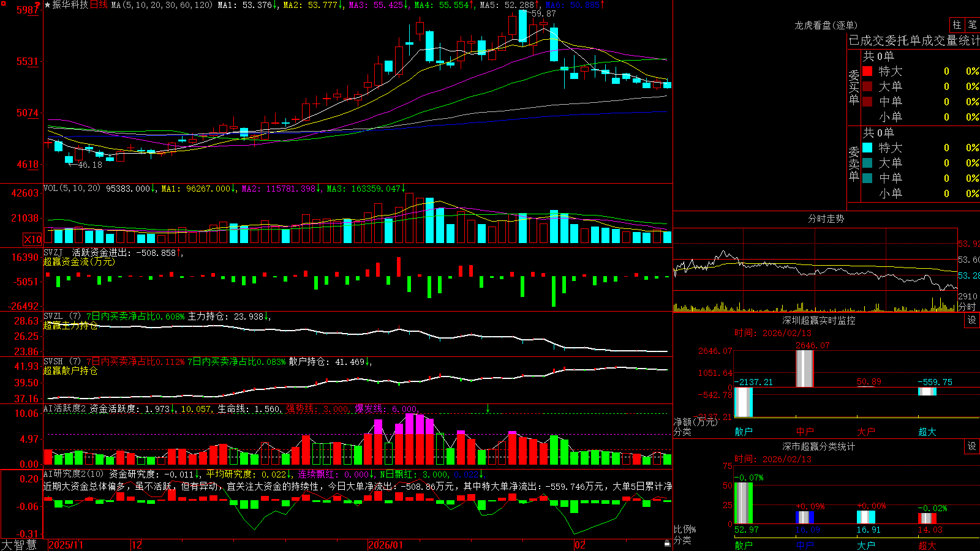Click the 分时 label beside the intraday chart
The width and height of the screenshot is (980, 551).
click(x=967, y=307)
